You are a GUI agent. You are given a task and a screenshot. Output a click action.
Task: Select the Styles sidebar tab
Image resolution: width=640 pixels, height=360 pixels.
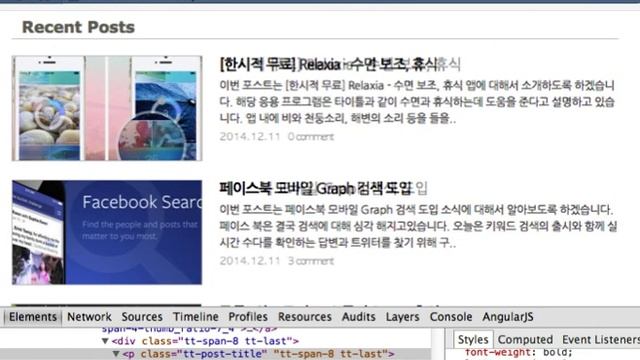pos(473,340)
